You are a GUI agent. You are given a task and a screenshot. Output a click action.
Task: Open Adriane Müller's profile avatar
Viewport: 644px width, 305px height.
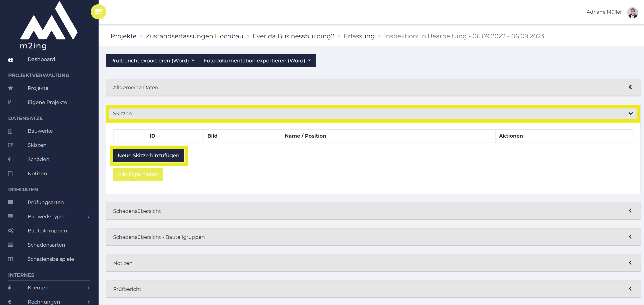(x=632, y=12)
